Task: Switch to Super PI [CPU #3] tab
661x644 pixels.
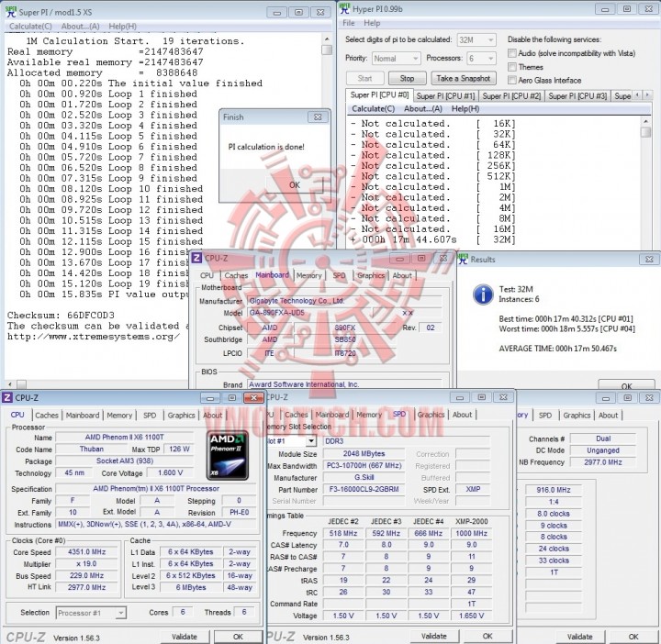Action: [x=577, y=96]
